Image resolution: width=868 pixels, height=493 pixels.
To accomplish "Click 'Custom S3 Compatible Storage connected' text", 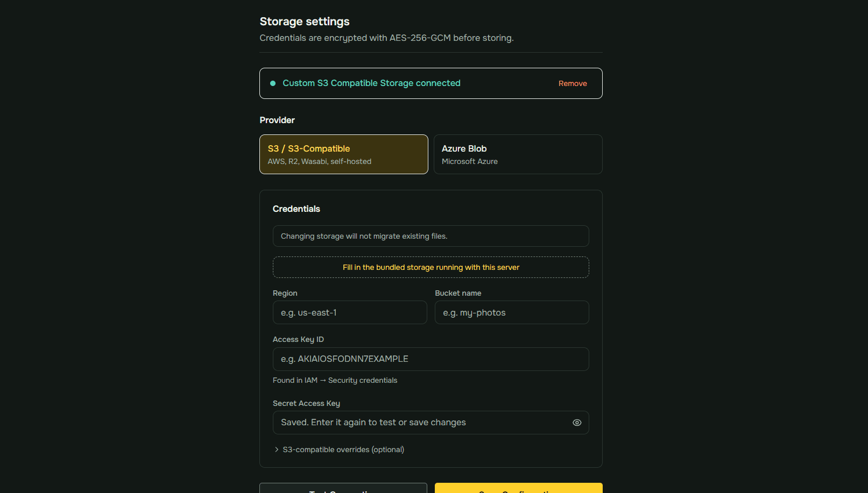I will pyautogui.click(x=371, y=83).
